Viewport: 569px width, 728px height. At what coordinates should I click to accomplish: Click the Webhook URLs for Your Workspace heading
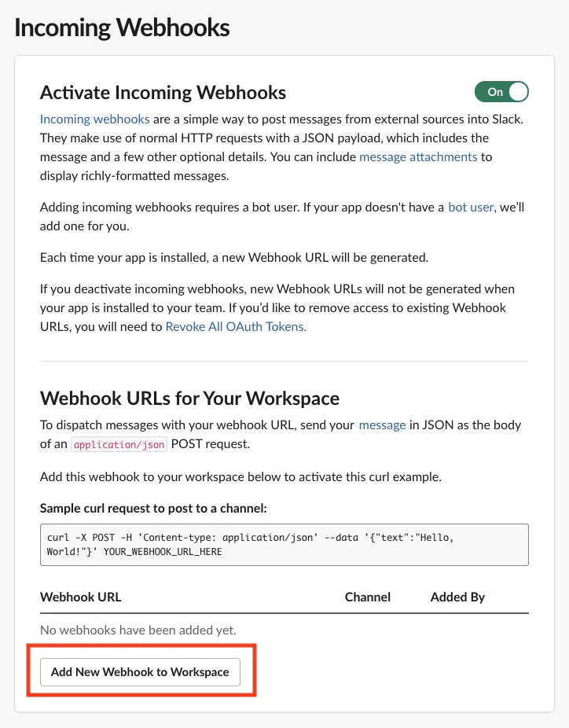coord(190,399)
